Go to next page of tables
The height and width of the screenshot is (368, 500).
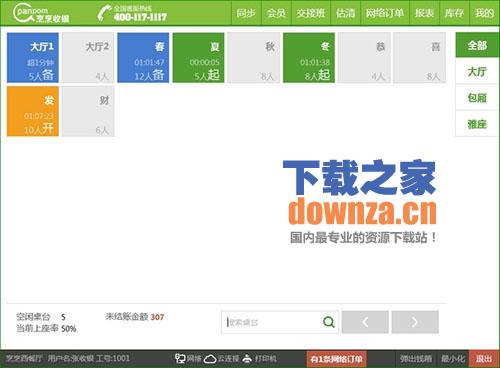(415, 322)
